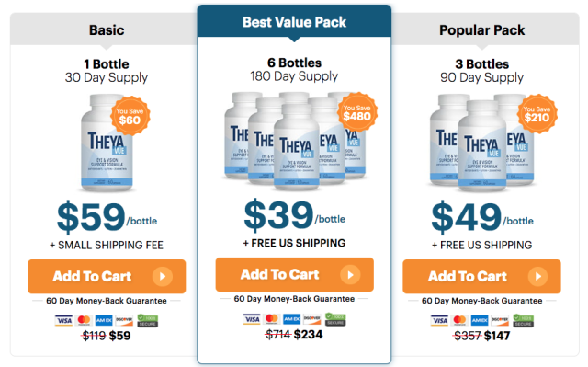Click Add To Cart for Basic pack
This screenshot has height=367, width=588.
pyautogui.click(x=107, y=276)
